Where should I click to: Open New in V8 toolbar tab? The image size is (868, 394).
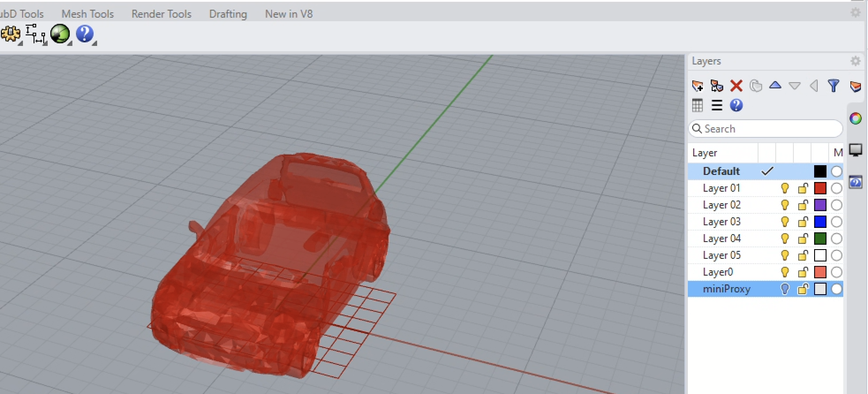289,14
